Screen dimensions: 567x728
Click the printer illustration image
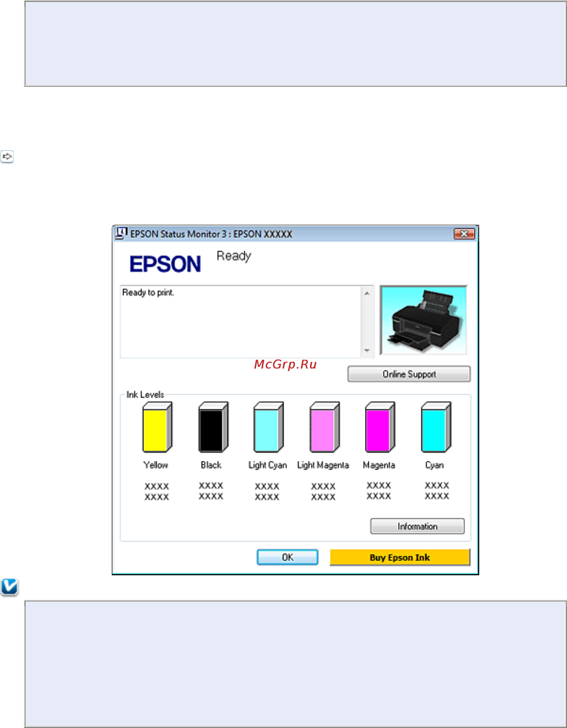[424, 320]
